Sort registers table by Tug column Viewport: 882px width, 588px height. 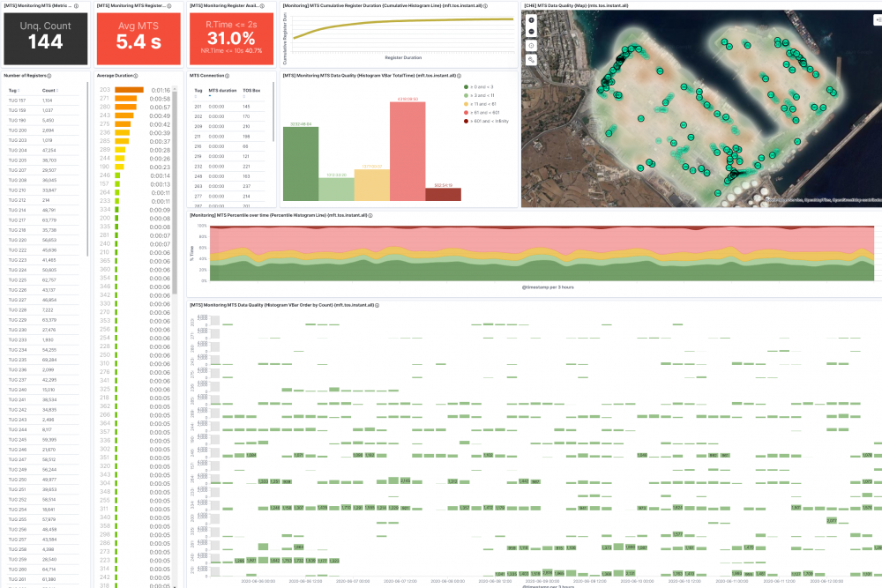tap(14, 90)
